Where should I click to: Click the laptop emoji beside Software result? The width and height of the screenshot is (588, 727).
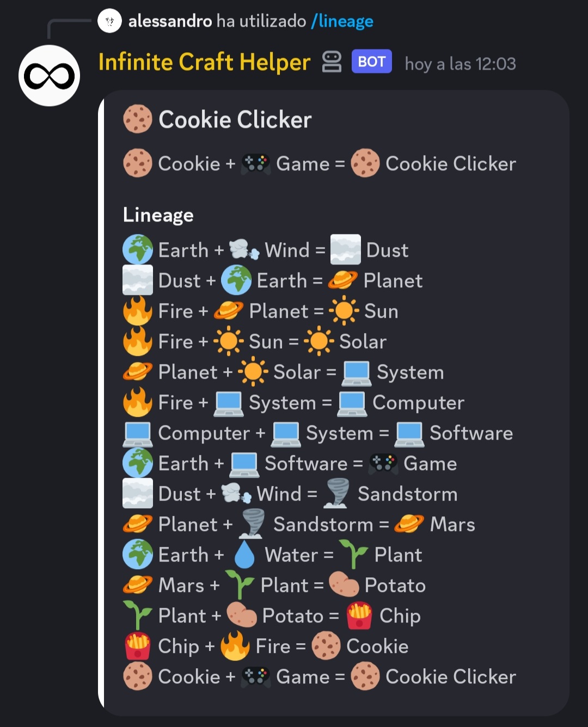coord(409,433)
